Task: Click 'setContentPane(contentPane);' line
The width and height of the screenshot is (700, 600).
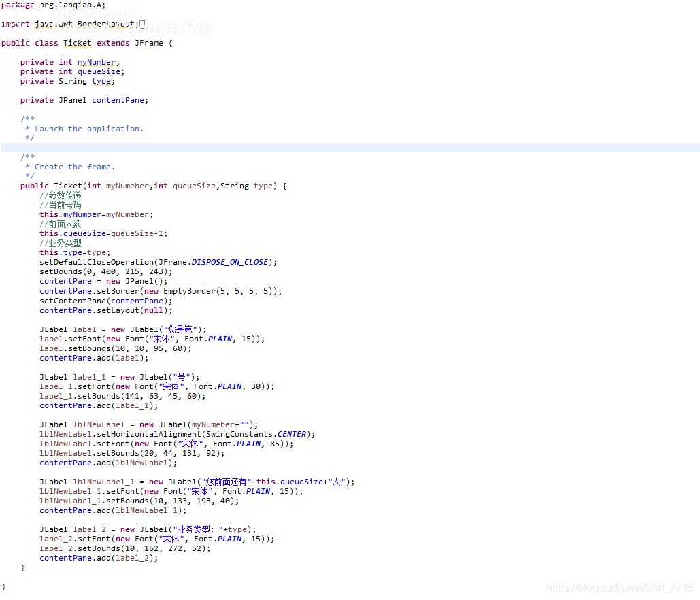Action: click(106, 301)
